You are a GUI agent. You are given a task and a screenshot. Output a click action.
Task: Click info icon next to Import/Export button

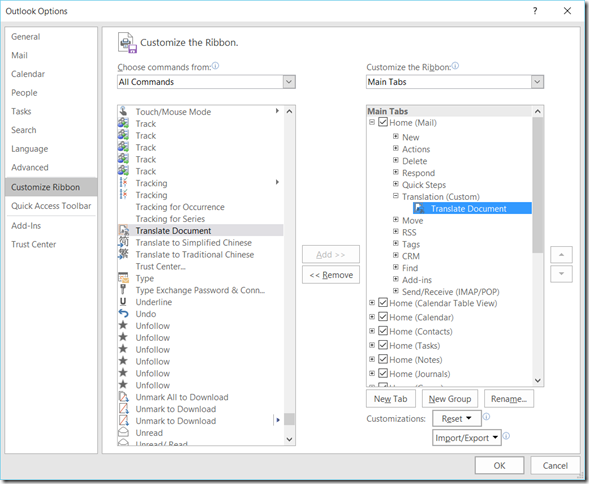coord(506,436)
